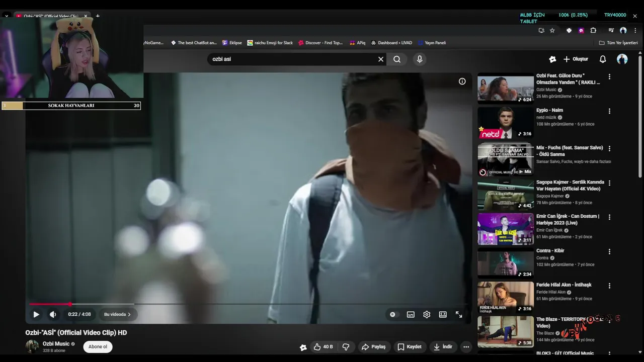Open the Ozbi Music channel avatar
The height and width of the screenshot is (362, 644).
click(x=32, y=346)
